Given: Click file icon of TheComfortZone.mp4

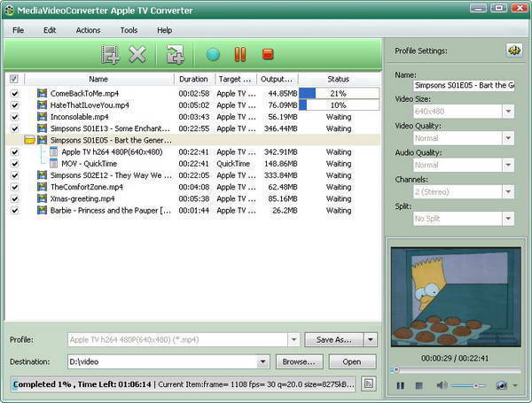Looking at the screenshot, I should click(42, 187).
